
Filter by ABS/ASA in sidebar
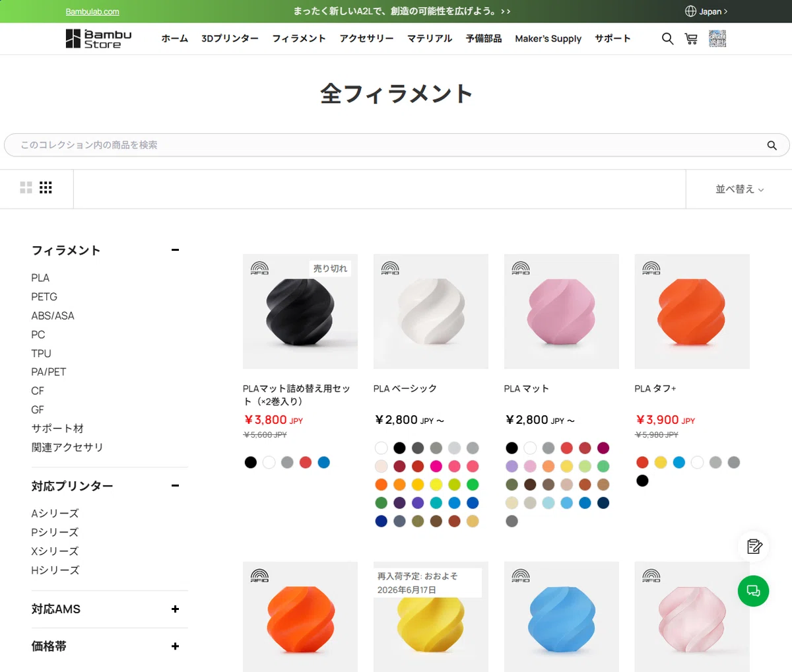53,316
